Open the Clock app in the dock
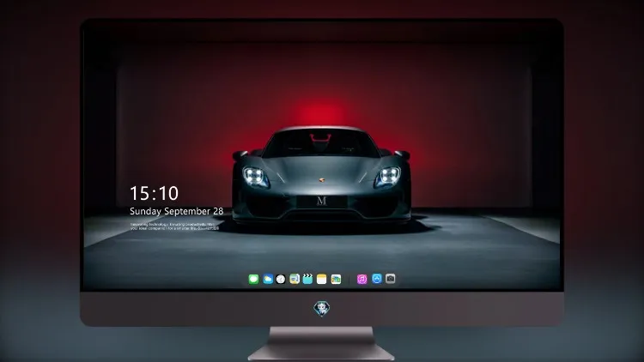The width and height of the screenshot is (644, 362). 281,279
